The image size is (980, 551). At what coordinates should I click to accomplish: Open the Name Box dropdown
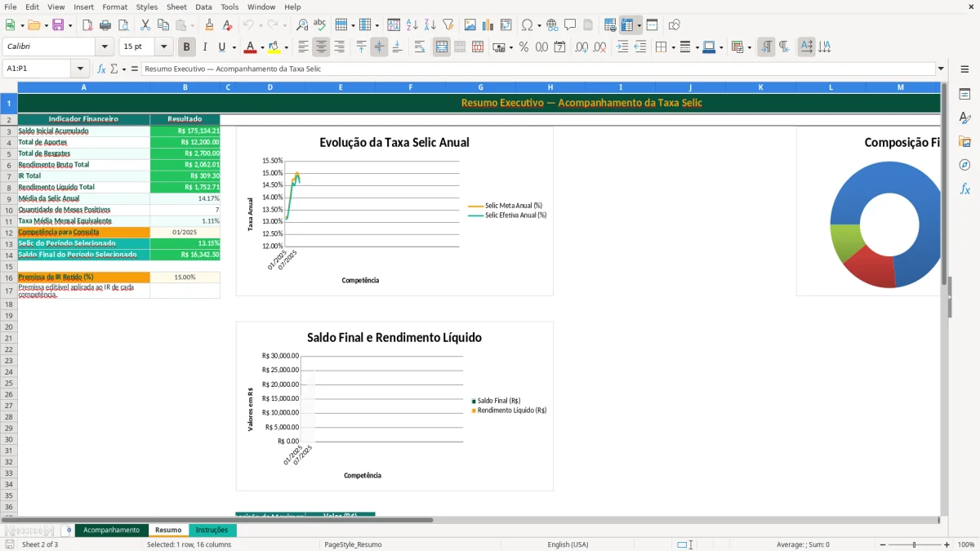(80, 69)
